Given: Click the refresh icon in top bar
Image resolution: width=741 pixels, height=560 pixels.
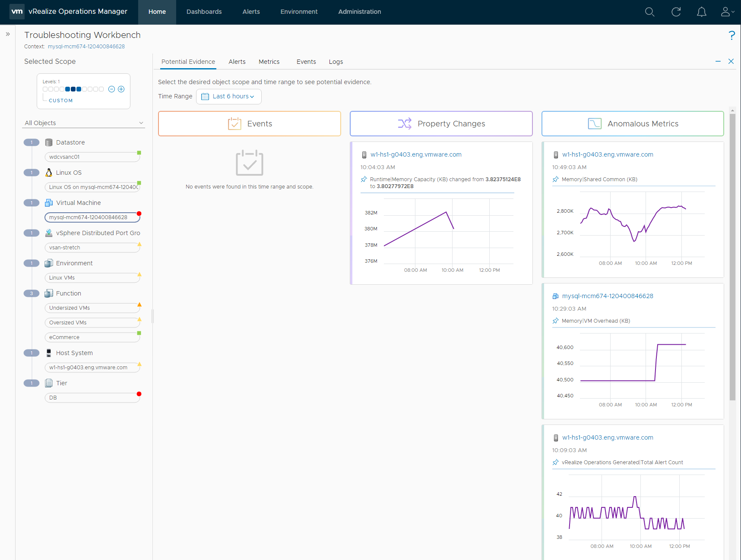Looking at the screenshot, I should 676,12.
